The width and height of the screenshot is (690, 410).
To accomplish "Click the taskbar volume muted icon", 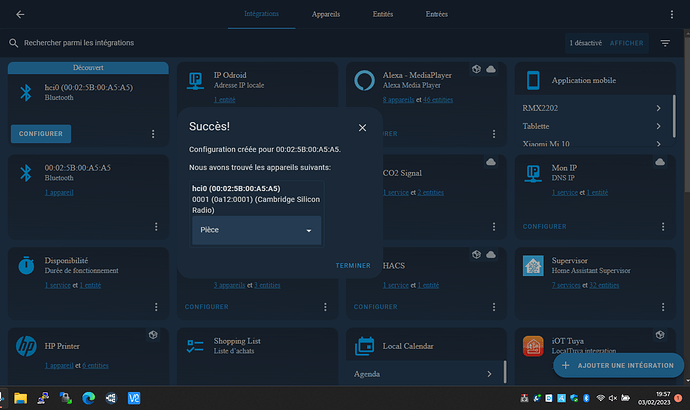I will click(x=613, y=398).
